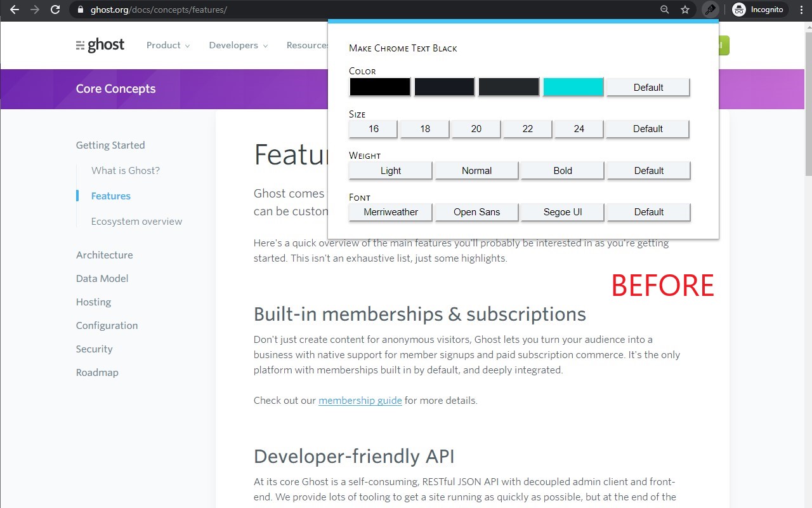The image size is (812, 508).
Task: Go forward one page in the browser
Action: click(x=35, y=10)
